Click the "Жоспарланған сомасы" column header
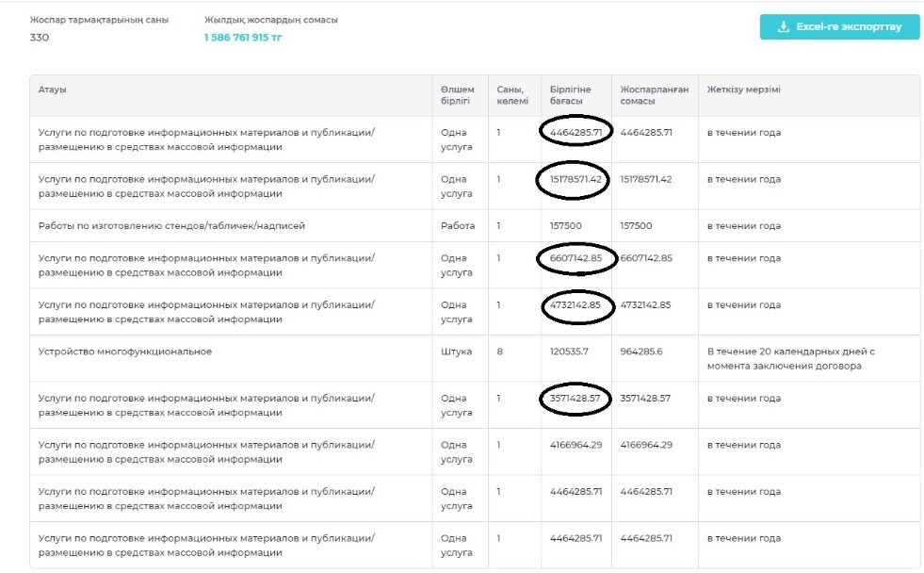This screenshot has height=573, width=924. coord(654,95)
